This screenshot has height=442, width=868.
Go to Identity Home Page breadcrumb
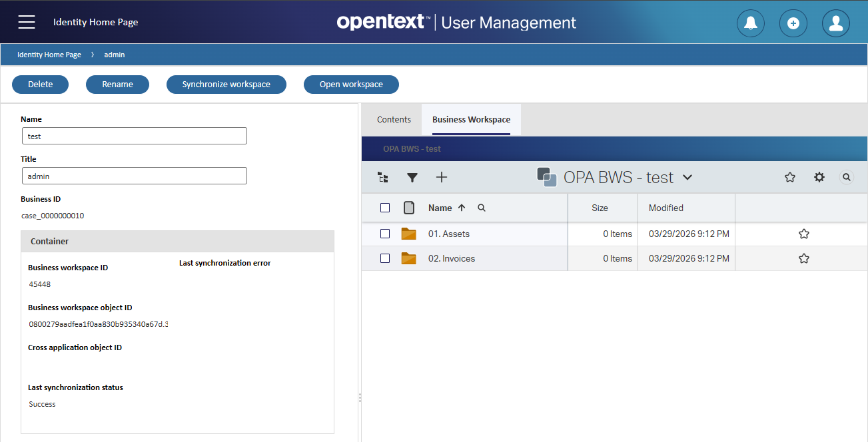point(49,55)
